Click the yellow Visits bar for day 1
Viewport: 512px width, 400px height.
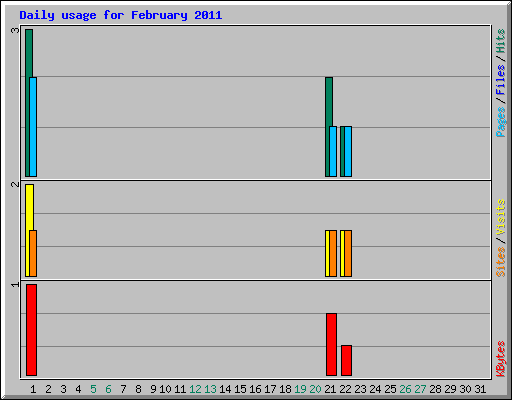28,230
